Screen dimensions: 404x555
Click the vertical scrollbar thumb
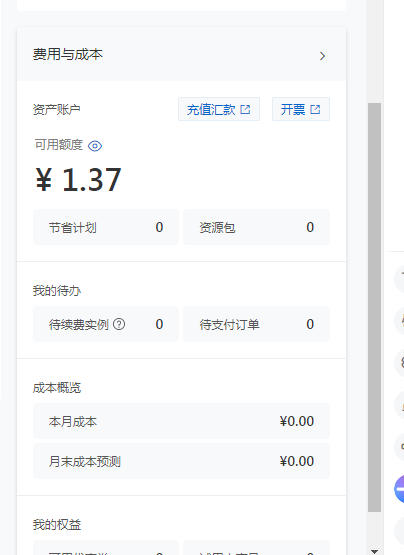375,307
